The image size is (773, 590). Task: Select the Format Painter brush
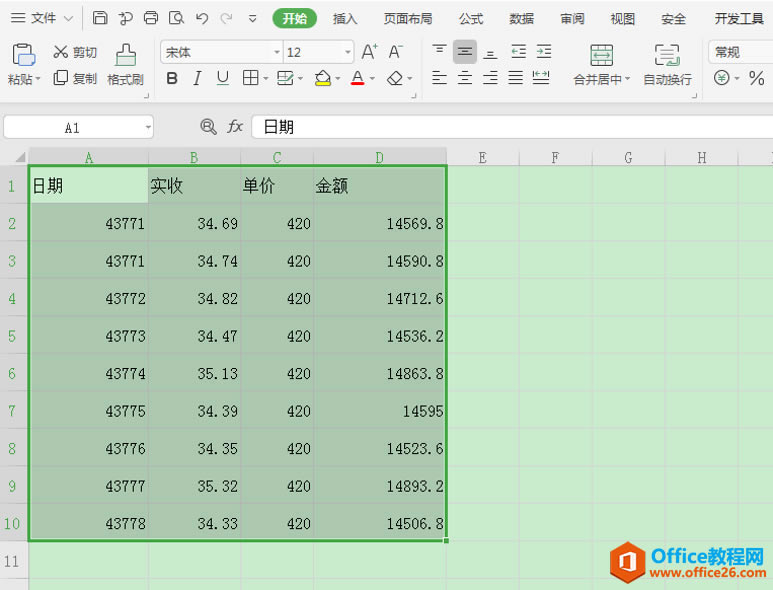click(x=125, y=65)
